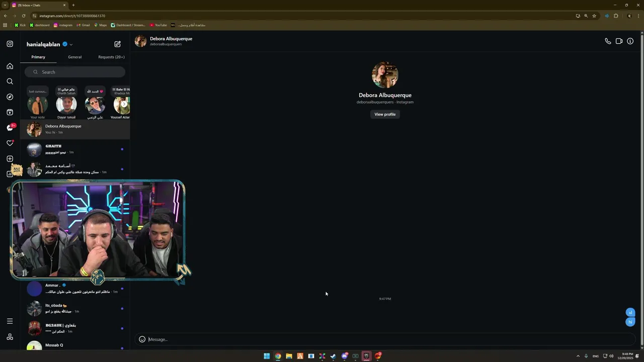
Task: Reload the page in Chrome
Action: (23, 16)
